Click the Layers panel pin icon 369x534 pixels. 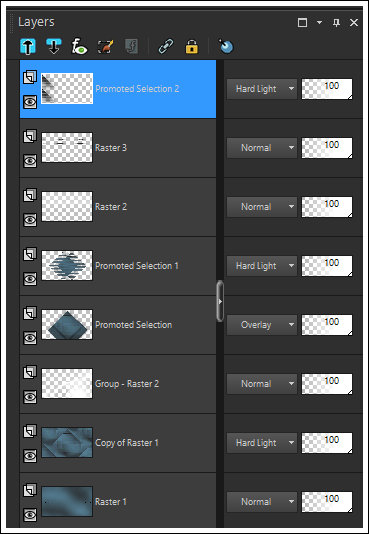pos(336,23)
